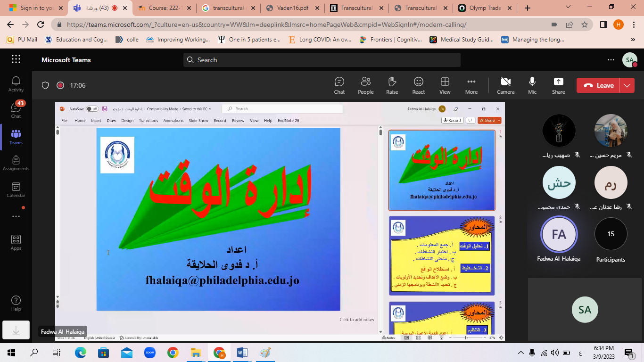The image size is (644, 362).
Task: Open the More actions menu
Action: pyautogui.click(x=471, y=85)
